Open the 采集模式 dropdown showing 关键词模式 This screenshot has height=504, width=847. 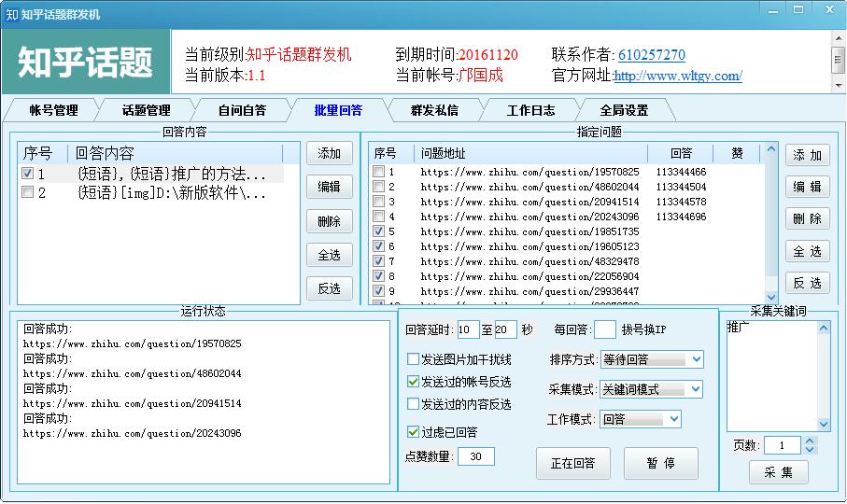tap(651, 389)
